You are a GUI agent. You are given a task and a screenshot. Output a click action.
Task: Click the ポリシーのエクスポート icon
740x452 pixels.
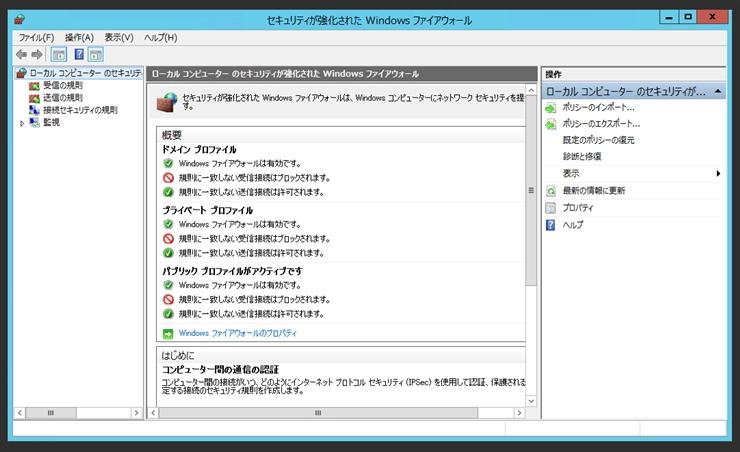551,125
